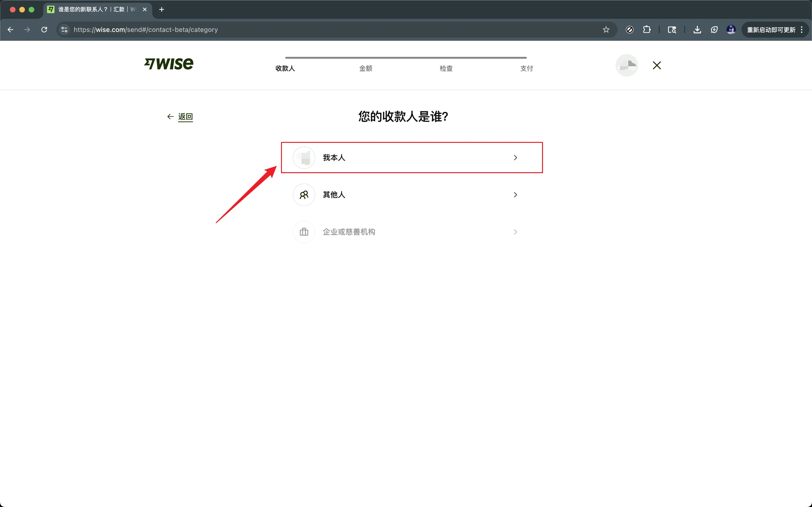Click the briefcase icon for 企业或慈善机构
Image resolution: width=812 pixels, height=507 pixels.
click(x=304, y=232)
